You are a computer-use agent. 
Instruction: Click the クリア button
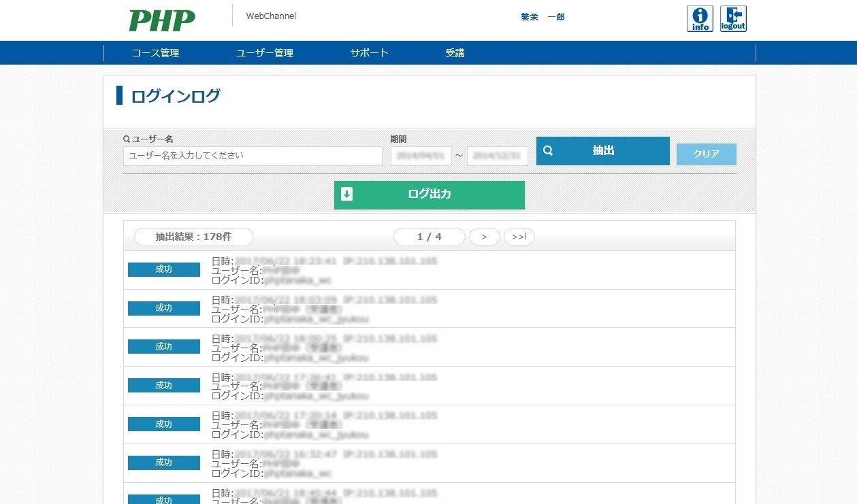707,154
